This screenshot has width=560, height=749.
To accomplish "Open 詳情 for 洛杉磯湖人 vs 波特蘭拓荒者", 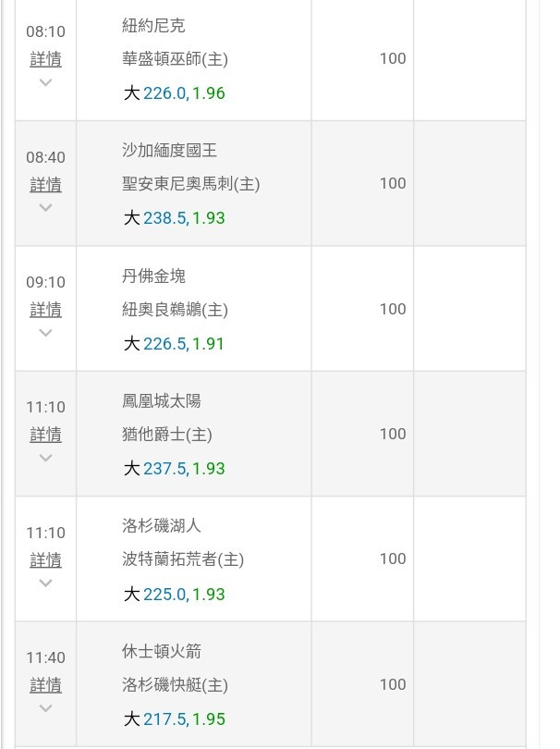I will coord(46,559).
